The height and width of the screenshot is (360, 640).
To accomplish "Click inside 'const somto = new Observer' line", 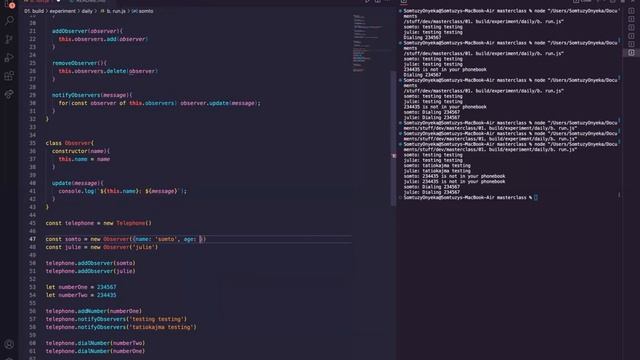I will click(126, 239).
